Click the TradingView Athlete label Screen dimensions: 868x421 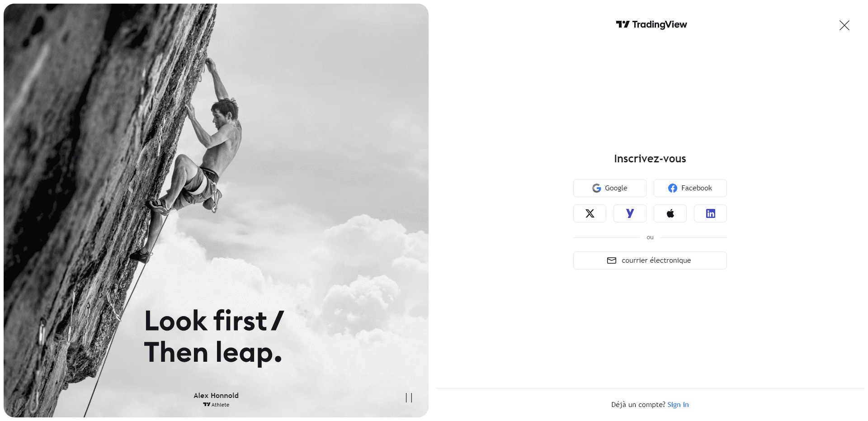(x=216, y=405)
